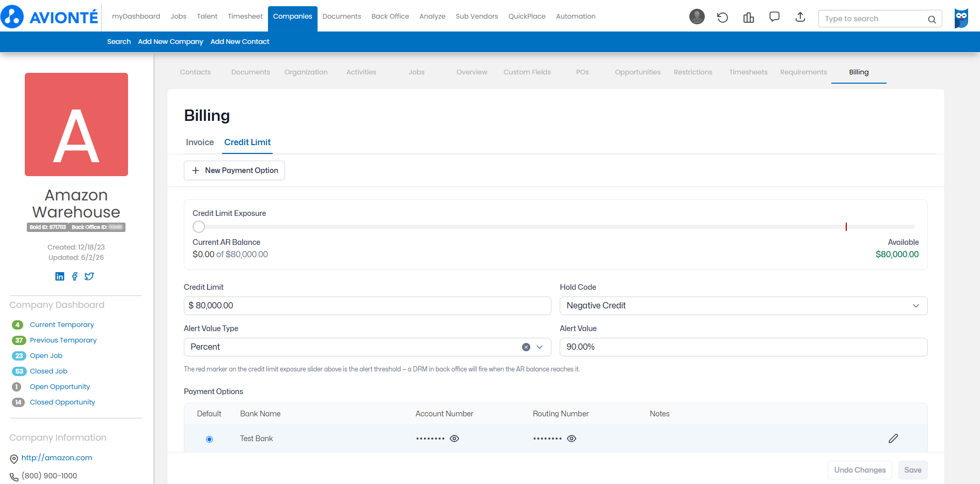Image resolution: width=980 pixels, height=484 pixels.
Task: Open the Back Office menu
Action: (390, 17)
